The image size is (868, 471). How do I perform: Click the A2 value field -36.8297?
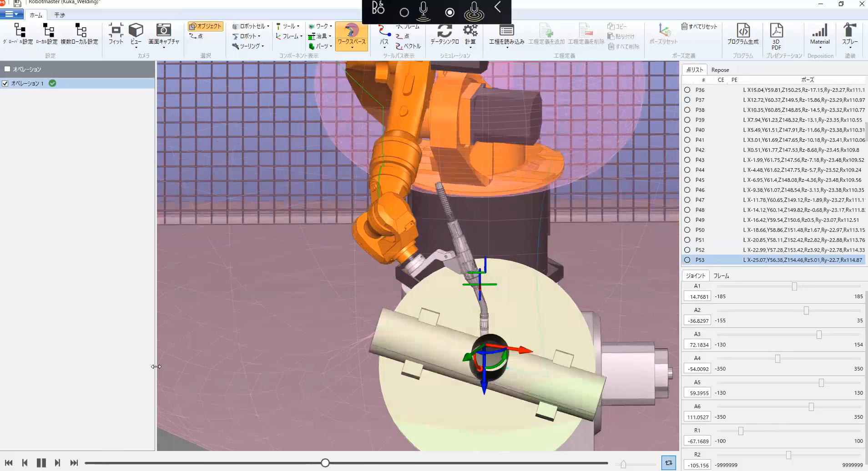click(698, 321)
